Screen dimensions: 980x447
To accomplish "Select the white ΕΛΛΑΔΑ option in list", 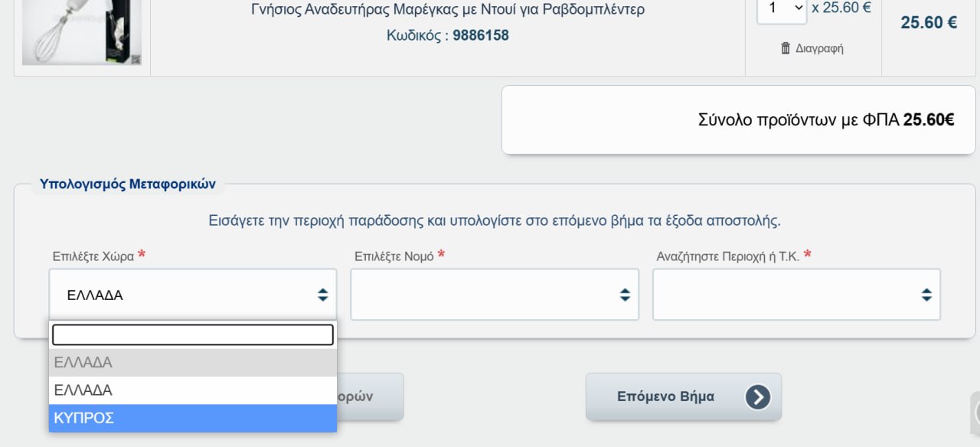I will pyautogui.click(x=193, y=390).
